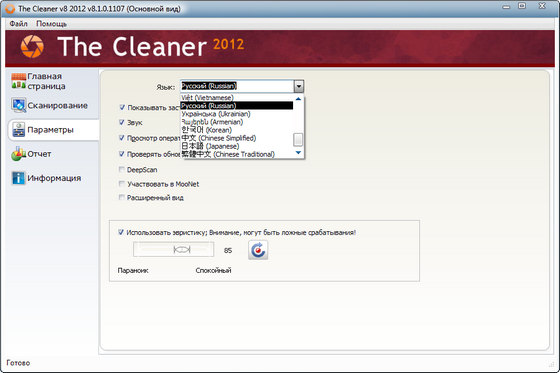
Task: Close The Cleaner window
Action: pyautogui.click(x=542, y=6)
